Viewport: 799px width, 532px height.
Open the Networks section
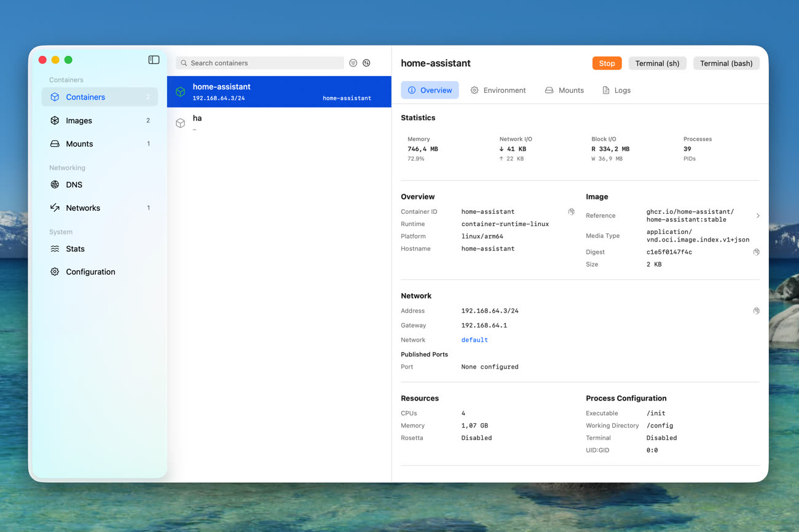click(x=83, y=208)
